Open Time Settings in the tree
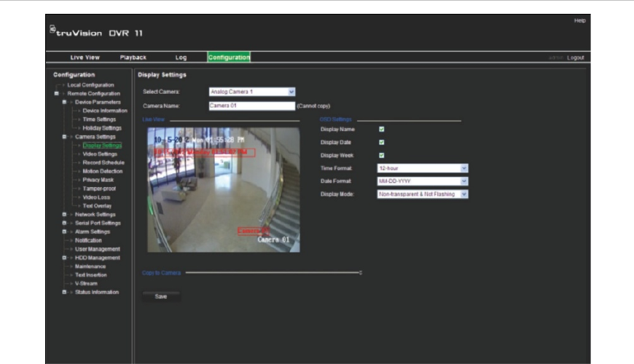Image resolution: width=634 pixels, height=364 pixels. (x=99, y=119)
